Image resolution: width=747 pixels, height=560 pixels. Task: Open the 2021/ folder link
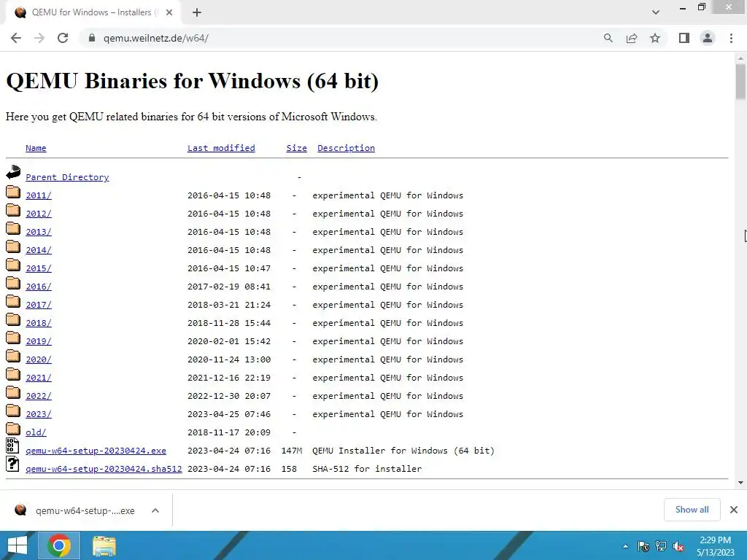click(x=39, y=378)
